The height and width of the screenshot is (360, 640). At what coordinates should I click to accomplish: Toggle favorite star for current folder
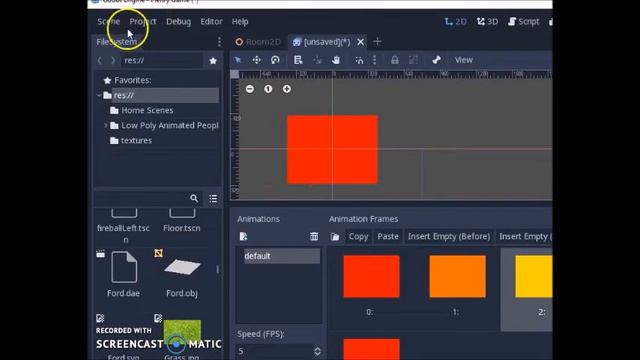213,60
